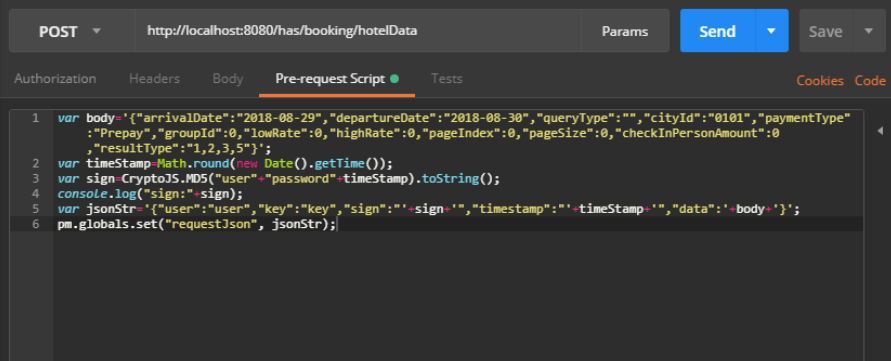Image resolution: width=891 pixels, height=361 pixels.
Task: Click line number 1 in the gutter
Action: click(36, 118)
